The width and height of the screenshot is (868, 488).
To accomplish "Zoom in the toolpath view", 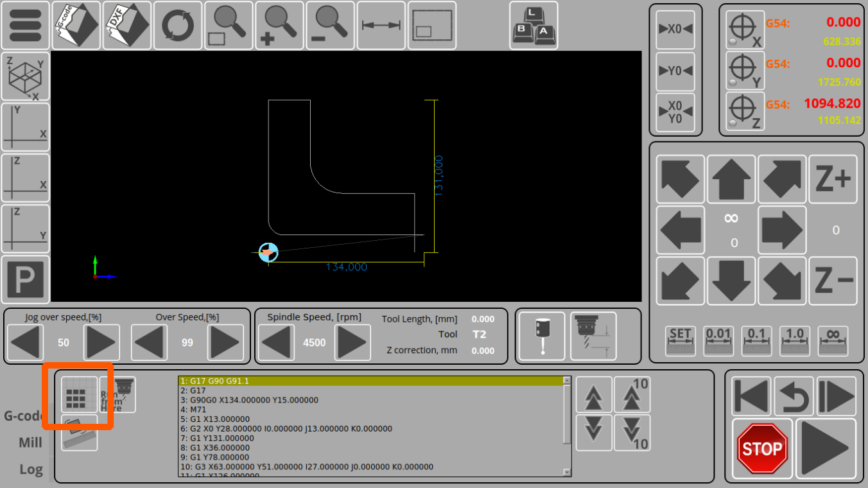I will tap(279, 26).
